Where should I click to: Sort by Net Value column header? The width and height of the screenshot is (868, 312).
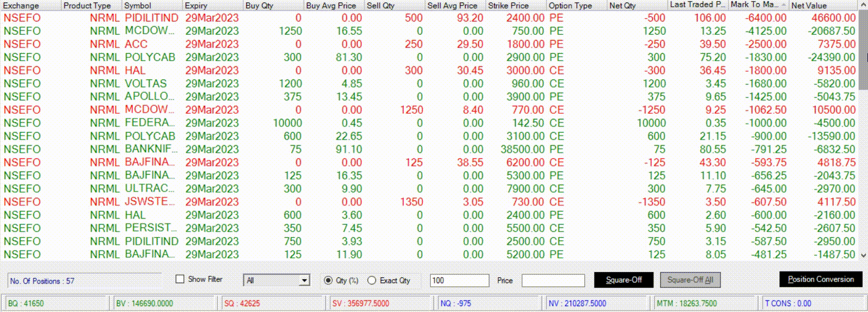click(x=824, y=5)
